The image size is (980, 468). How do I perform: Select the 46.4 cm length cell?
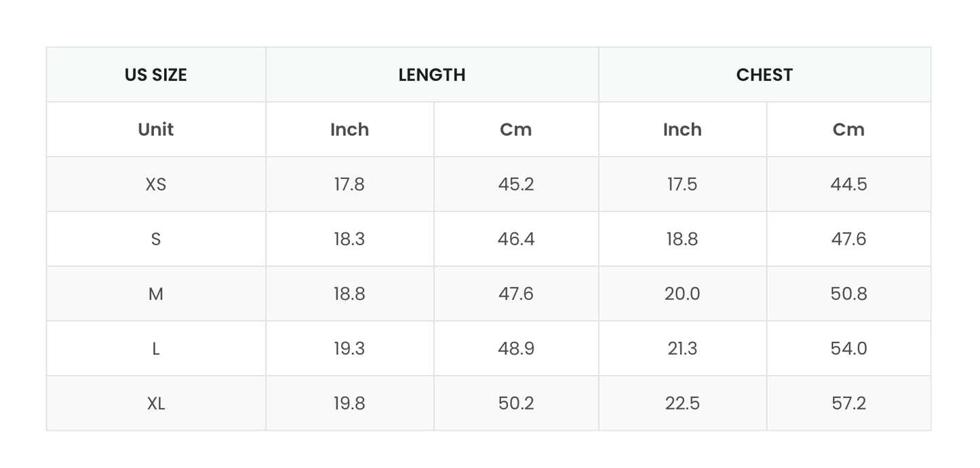tap(516, 239)
